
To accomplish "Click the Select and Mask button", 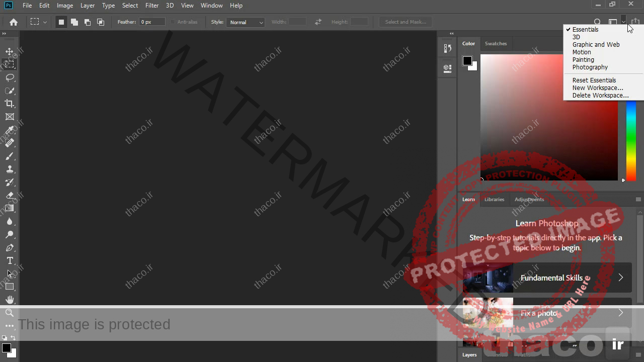I will (406, 22).
